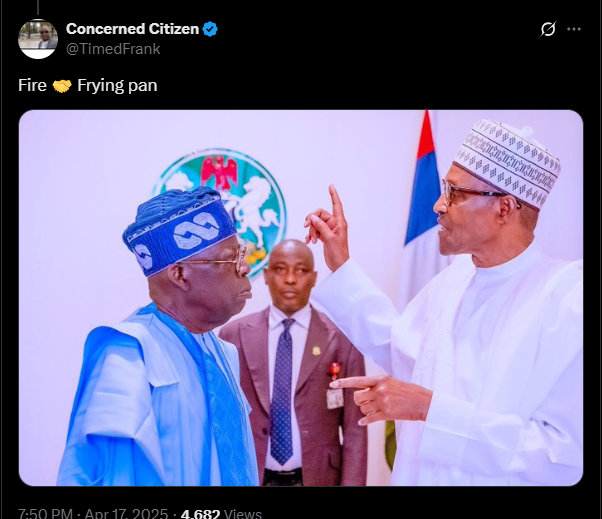The image size is (602, 519).
Task: Click the handshake emoji in the tweet
Action: (x=62, y=86)
